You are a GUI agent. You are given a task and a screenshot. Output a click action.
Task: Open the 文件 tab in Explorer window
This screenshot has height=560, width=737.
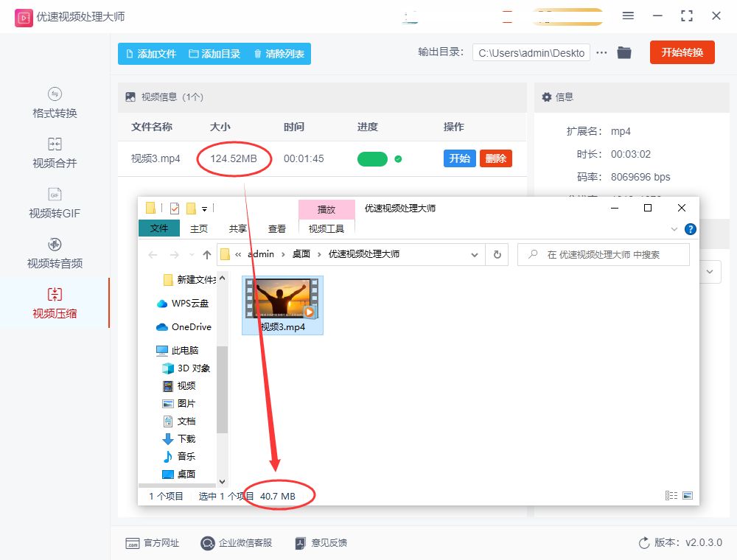159,228
